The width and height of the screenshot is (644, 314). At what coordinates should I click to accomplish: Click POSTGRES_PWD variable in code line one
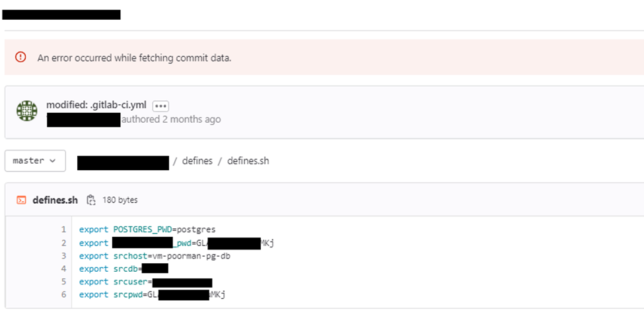coord(141,229)
